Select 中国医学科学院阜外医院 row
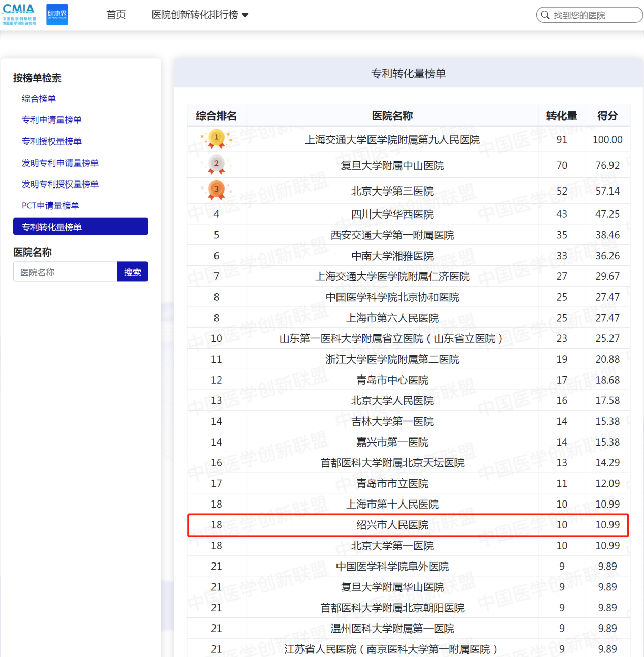Screen dimensions: 644x657 409,566
